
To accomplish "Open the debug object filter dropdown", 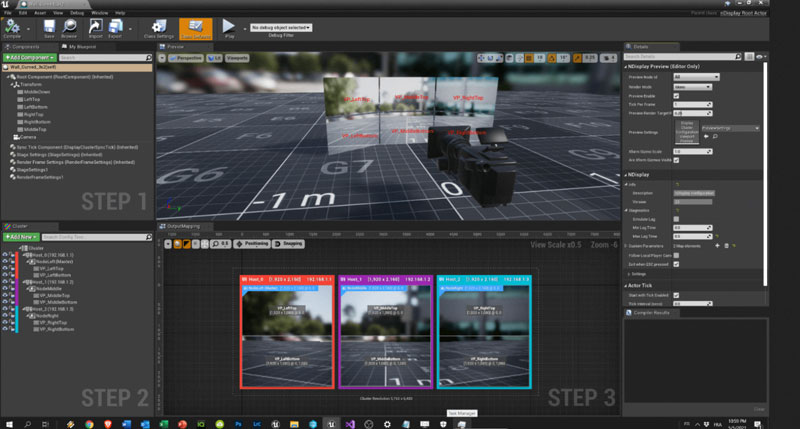I will click(280, 27).
